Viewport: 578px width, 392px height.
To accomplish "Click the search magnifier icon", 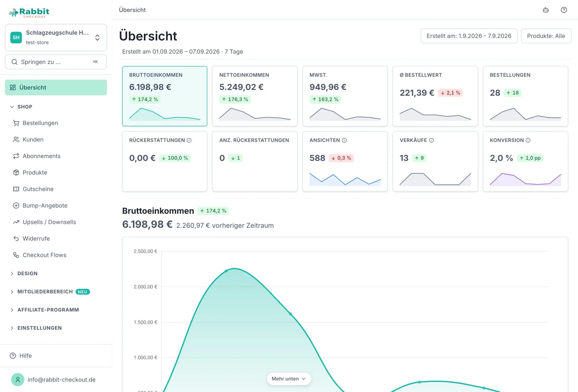I will tap(14, 62).
